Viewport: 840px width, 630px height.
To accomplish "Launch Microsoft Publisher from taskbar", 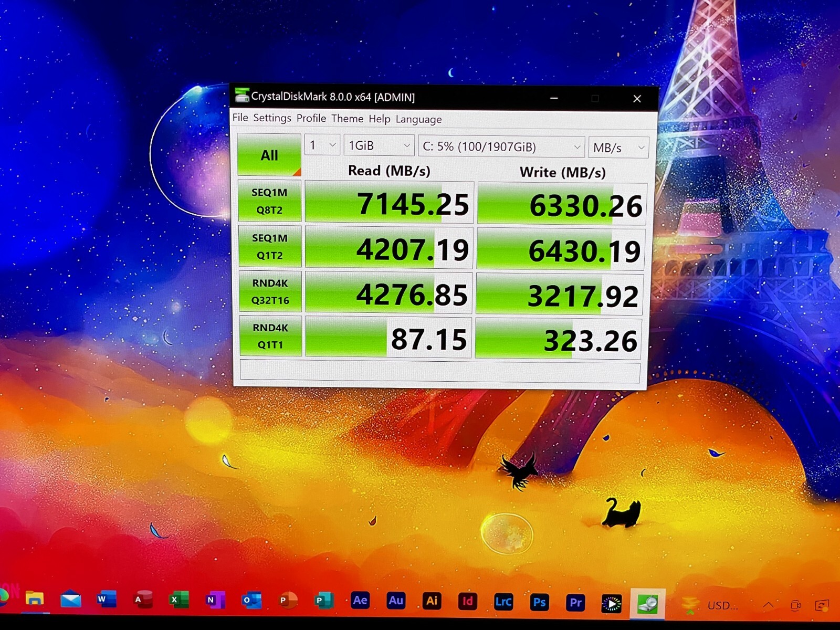I will (x=324, y=600).
